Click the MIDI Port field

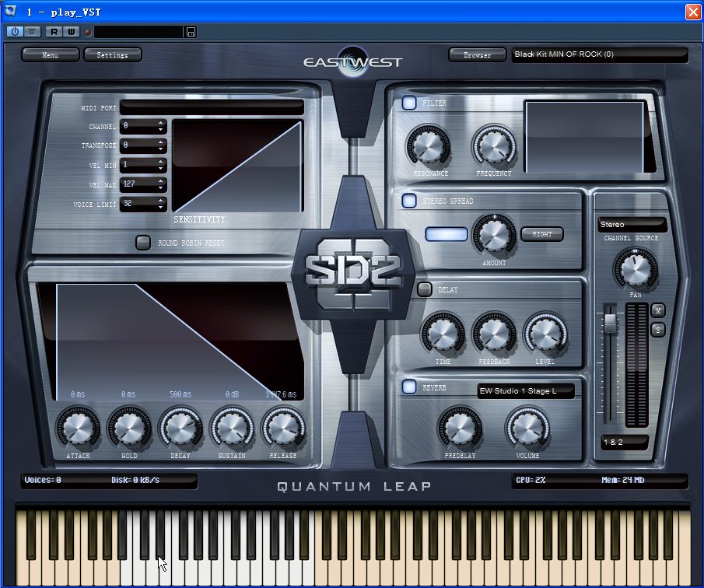point(212,108)
